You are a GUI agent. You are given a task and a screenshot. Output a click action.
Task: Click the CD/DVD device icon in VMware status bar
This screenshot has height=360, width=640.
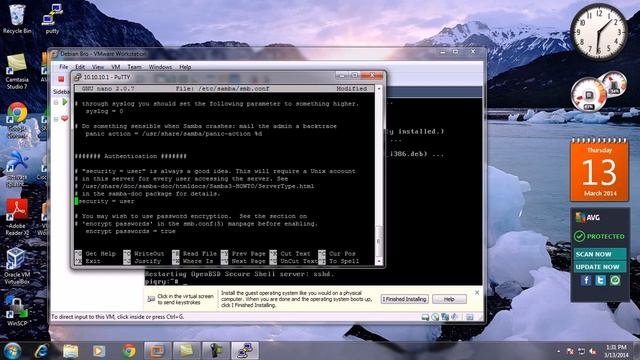(435, 317)
